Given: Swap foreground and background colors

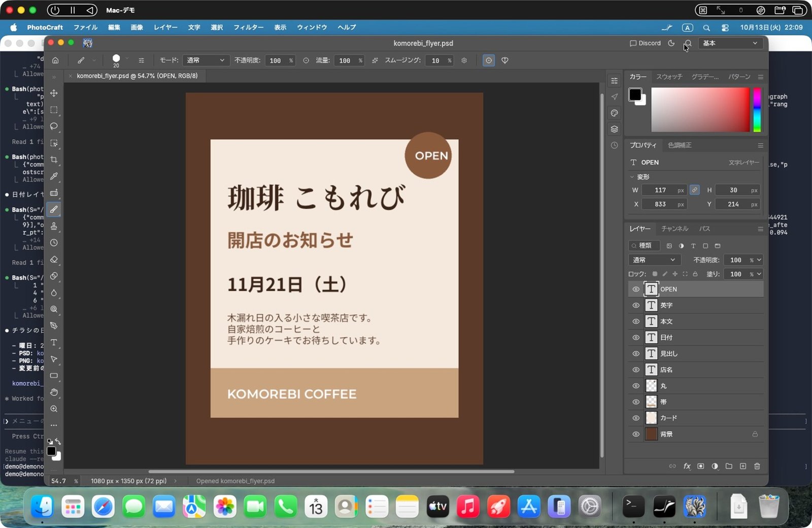Looking at the screenshot, I should tap(58, 442).
